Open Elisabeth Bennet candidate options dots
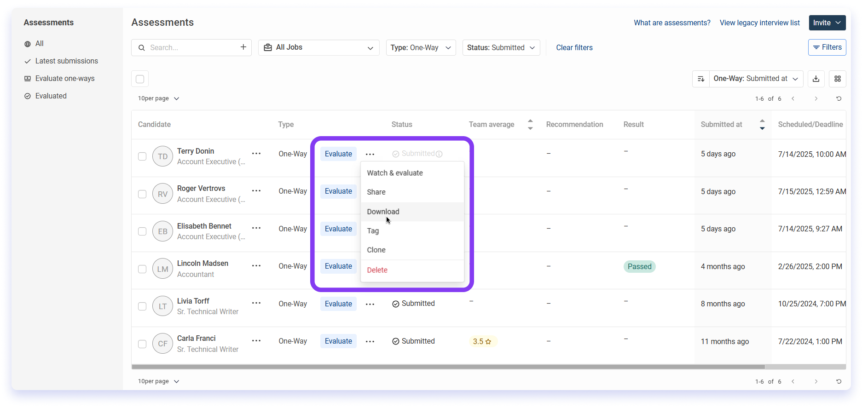The image size is (868, 408). (x=256, y=228)
